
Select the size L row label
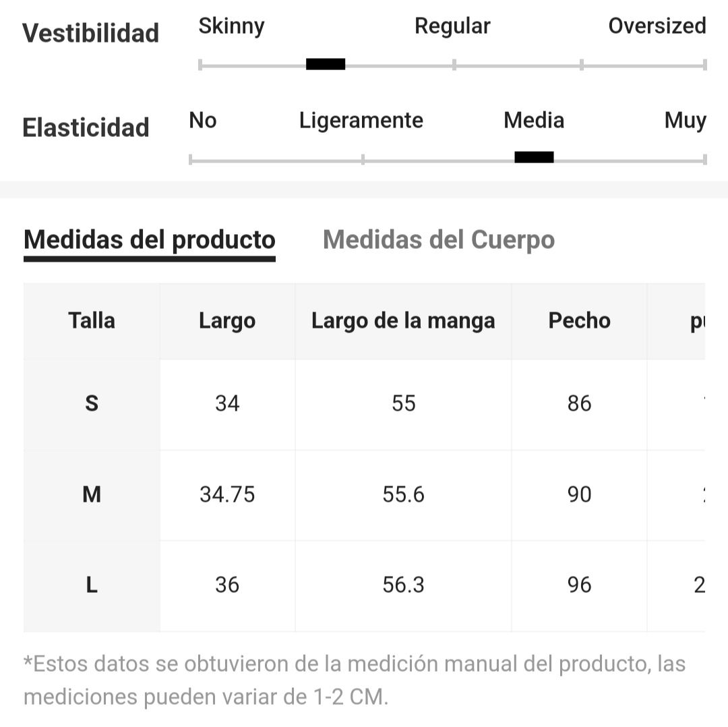pyautogui.click(x=92, y=585)
